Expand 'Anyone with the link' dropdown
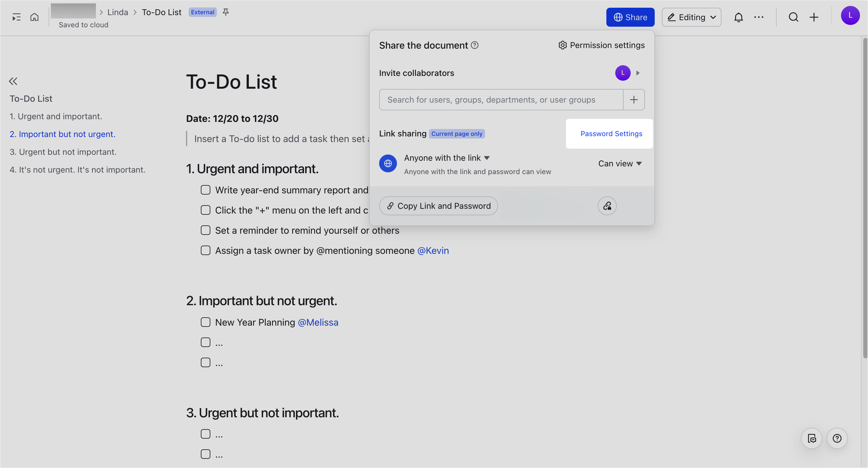The width and height of the screenshot is (868, 468). pyautogui.click(x=447, y=158)
